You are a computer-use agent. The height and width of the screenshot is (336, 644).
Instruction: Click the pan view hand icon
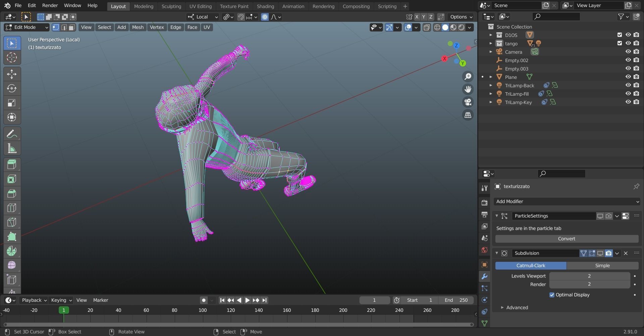[468, 89]
